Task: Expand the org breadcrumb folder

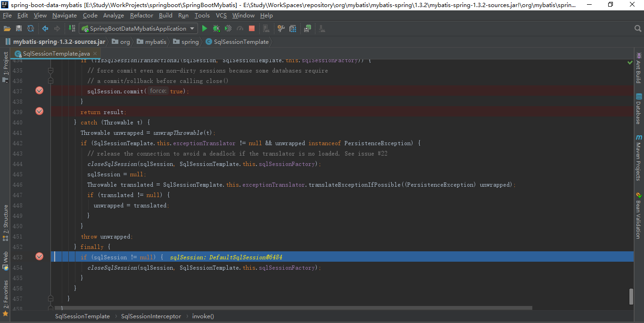Action: pyautogui.click(x=121, y=42)
